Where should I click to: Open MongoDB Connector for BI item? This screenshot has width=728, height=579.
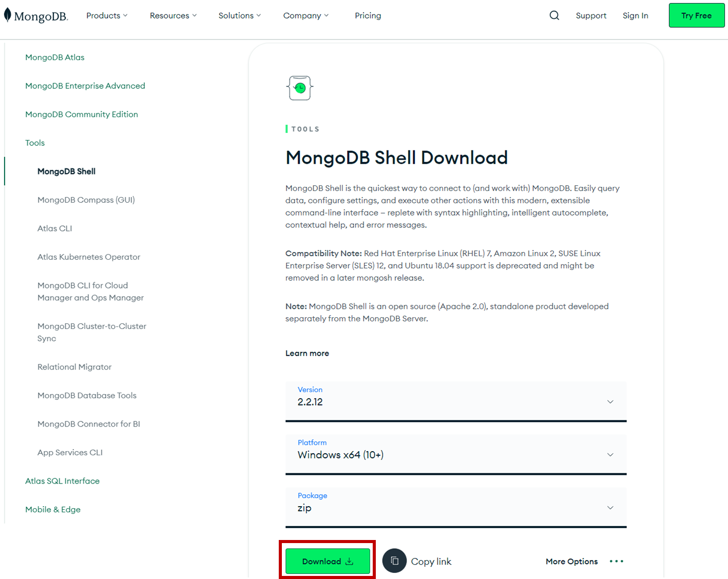pyautogui.click(x=89, y=424)
